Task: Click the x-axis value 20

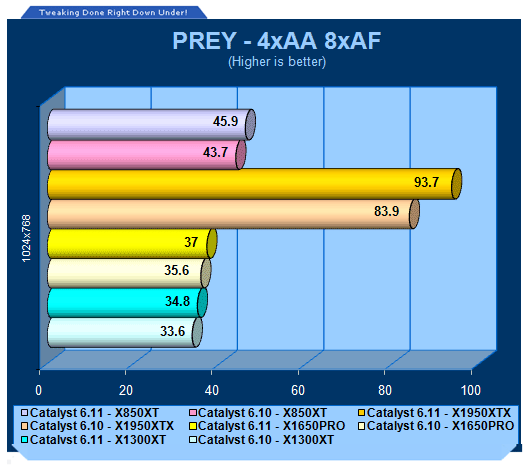Action: pyautogui.click(x=126, y=390)
